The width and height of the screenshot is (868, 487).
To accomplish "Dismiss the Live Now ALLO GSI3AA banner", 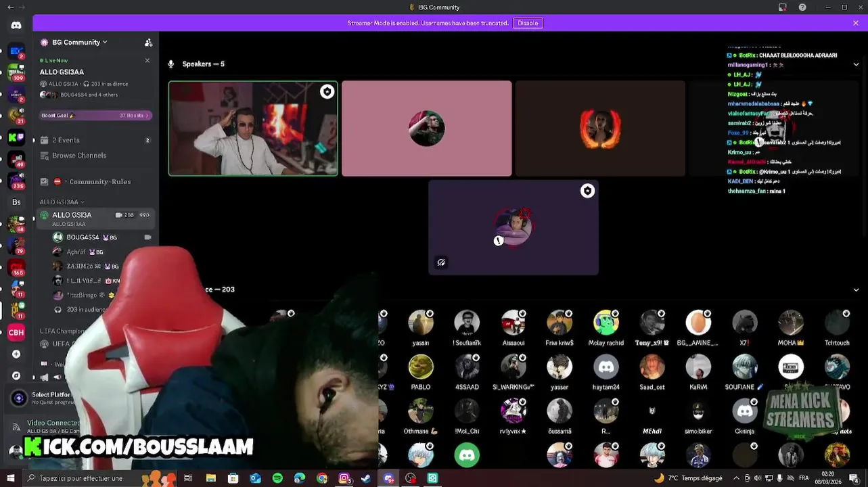I will 147,60.
